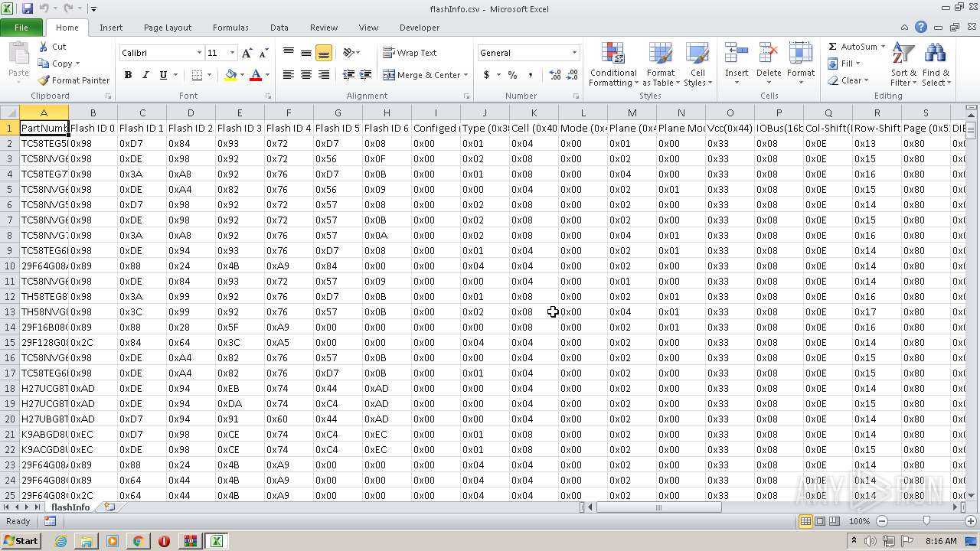980x551 pixels.
Task: Click the Conditional Formatting icon
Action: point(612,54)
